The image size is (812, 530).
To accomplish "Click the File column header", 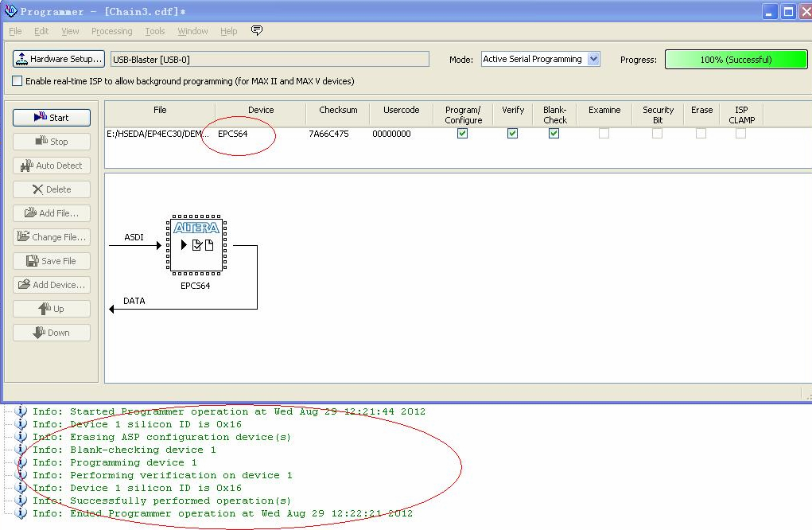I will point(160,115).
